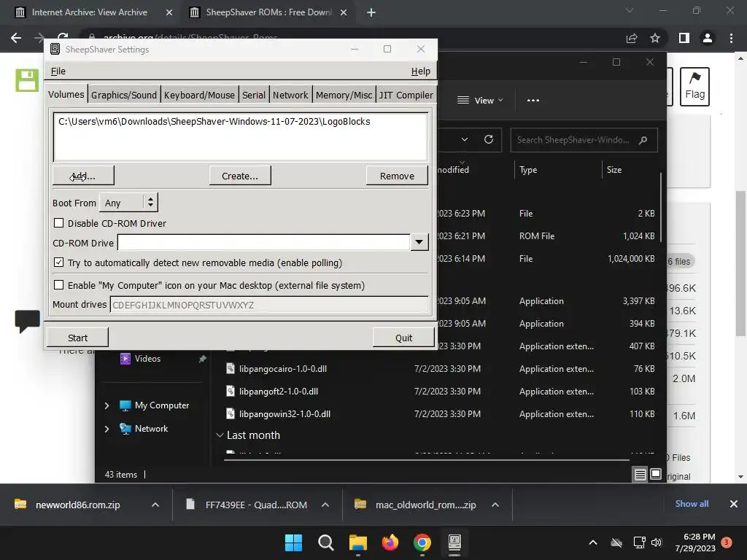
Task: Sort files by Size column header
Action: [x=614, y=169]
